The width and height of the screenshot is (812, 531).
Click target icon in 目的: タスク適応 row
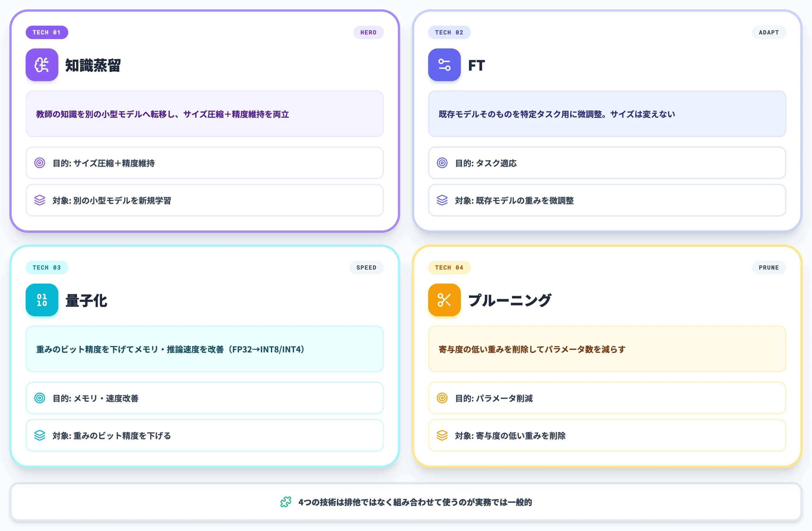click(442, 163)
